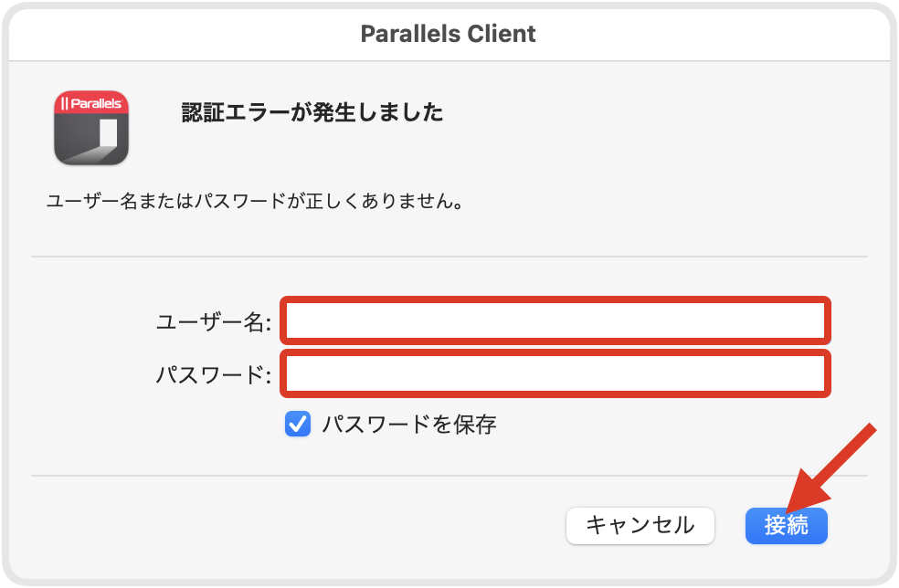Image resolution: width=899 pixels, height=588 pixels.
Task: Click the separator line above the buttons
Action: click(449, 476)
